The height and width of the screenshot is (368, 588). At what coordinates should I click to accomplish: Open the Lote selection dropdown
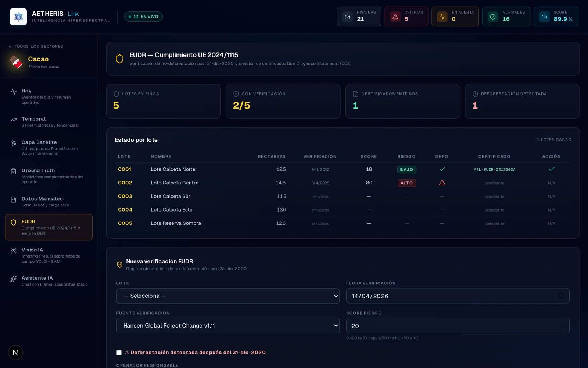(228, 296)
